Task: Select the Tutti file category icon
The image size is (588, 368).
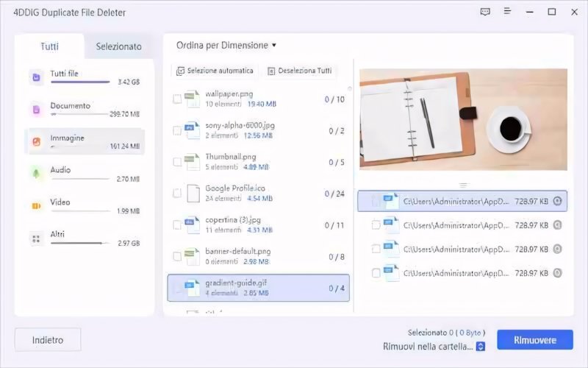Action: point(36,77)
